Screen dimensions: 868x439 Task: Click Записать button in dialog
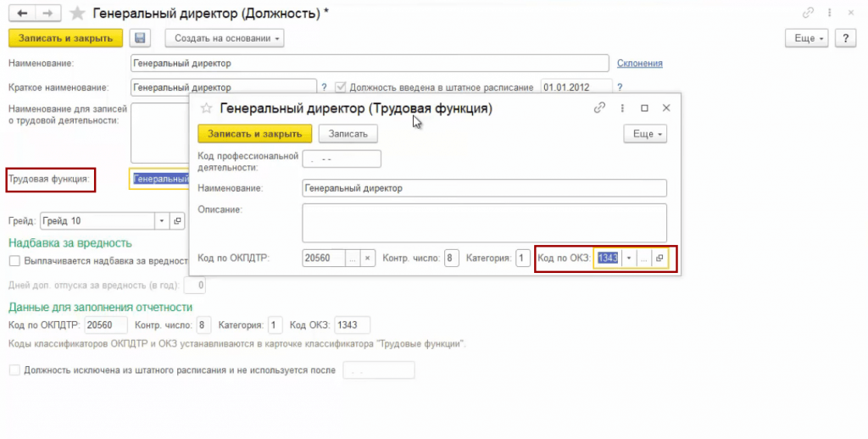[x=348, y=134]
